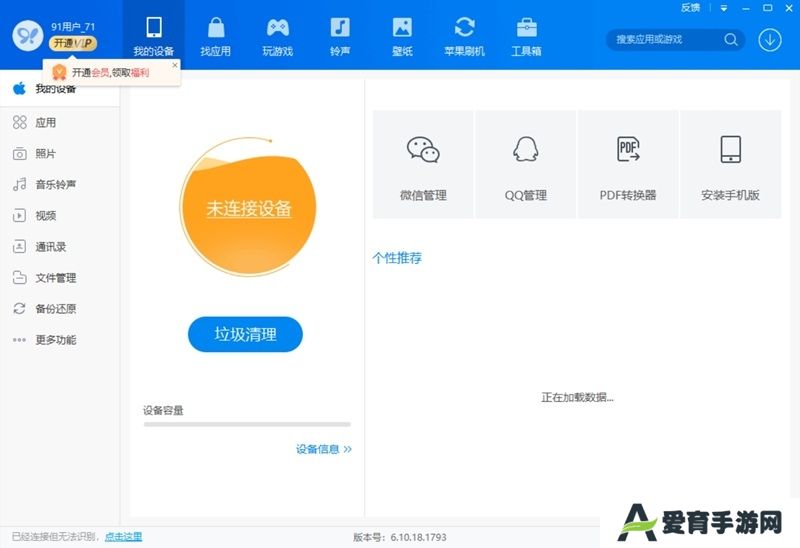Click the 开通会员,领取福利 promotion text
800x548 pixels.
pos(111,72)
